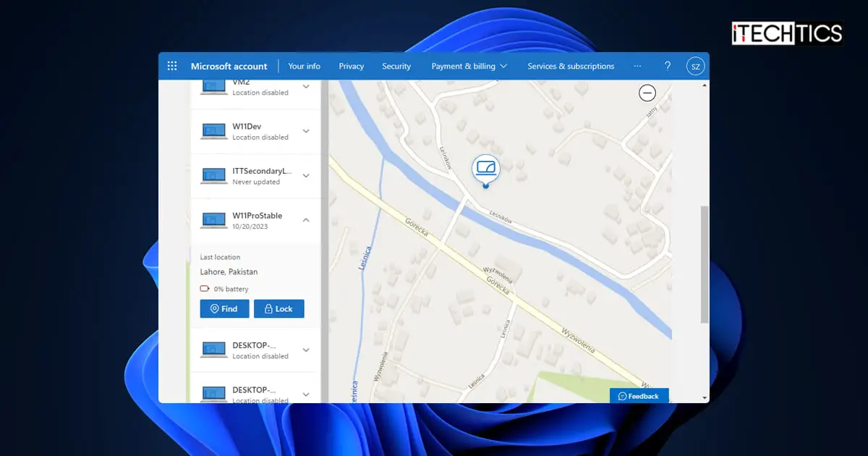This screenshot has width=868, height=456.
Task: Click the first DESKTOP- device laptop icon
Action: tap(213, 350)
